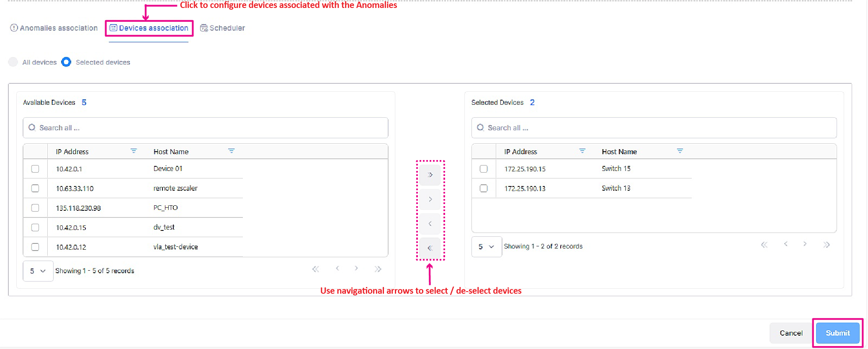Filter Selected Devices by Host Name
The height and width of the screenshot is (349, 868).
coord(680,151)
